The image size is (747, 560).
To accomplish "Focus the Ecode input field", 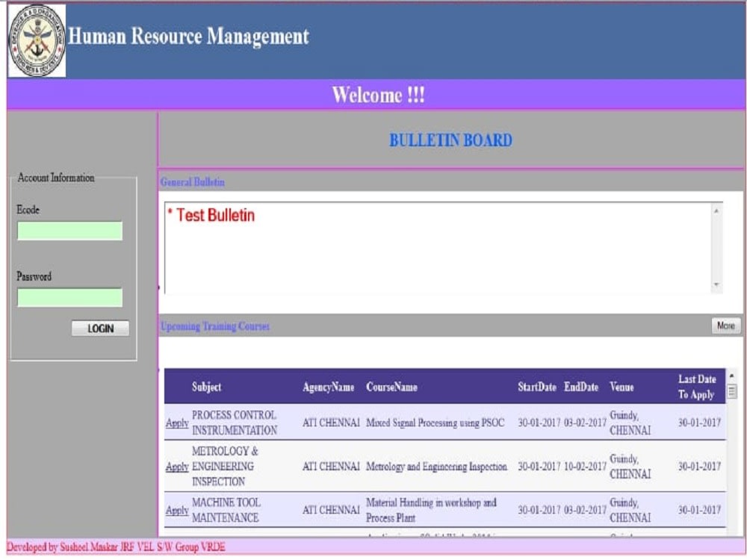I will (70, 231).
